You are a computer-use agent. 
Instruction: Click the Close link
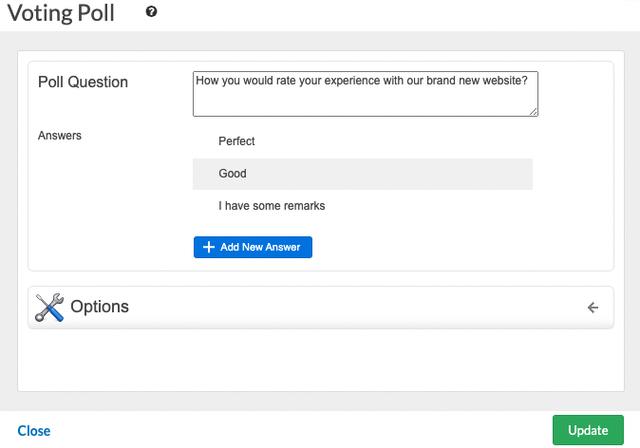[34, 431]
